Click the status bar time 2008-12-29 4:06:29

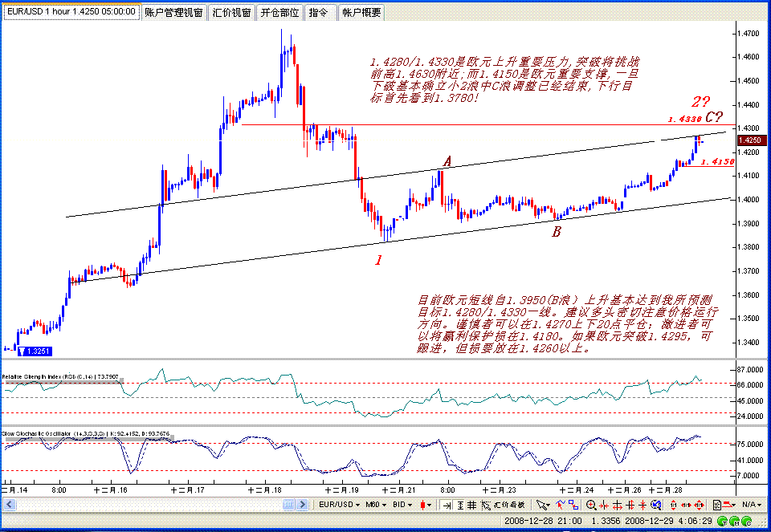point(668,521)
